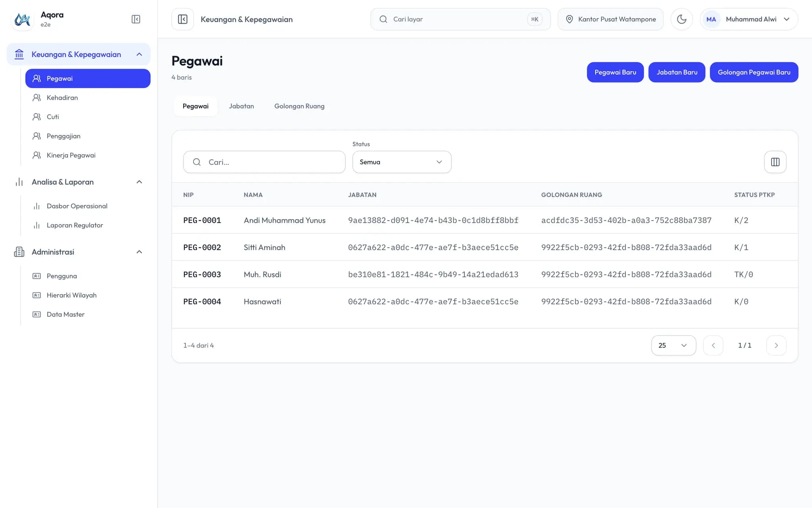Click the Jabatan Baru button
Viewport: 812px width, 508px height.
(676, 72)
